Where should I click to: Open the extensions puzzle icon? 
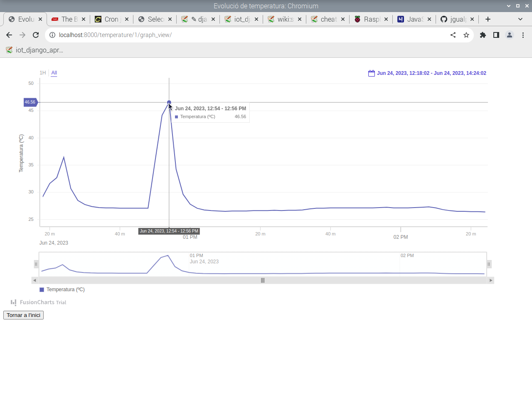[483, 35]
